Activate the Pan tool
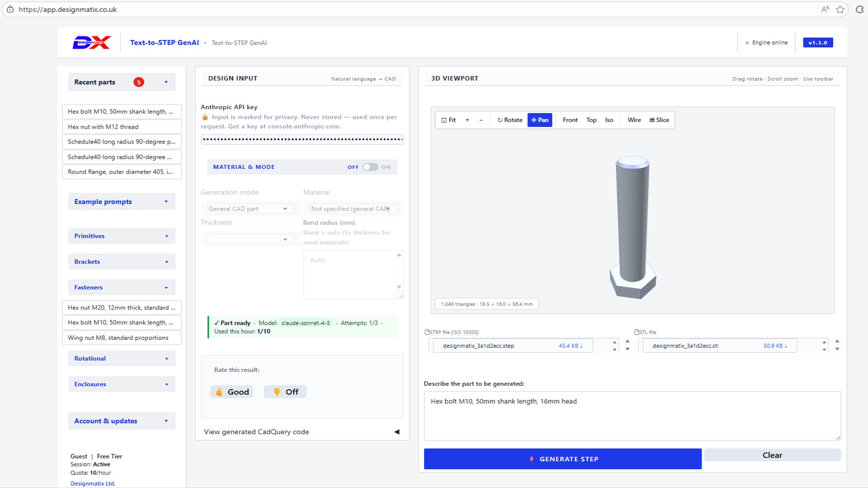Screen dimensions: 868x488 (540, 120)
